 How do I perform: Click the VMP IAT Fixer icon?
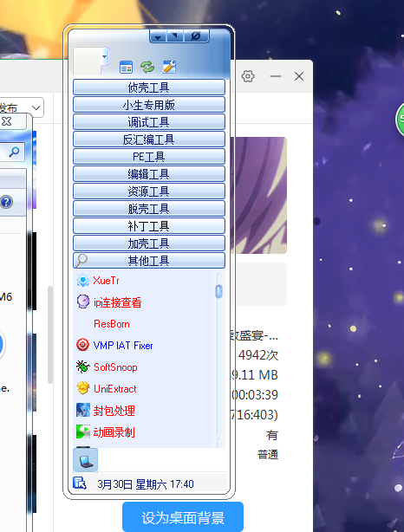point(83,345)
